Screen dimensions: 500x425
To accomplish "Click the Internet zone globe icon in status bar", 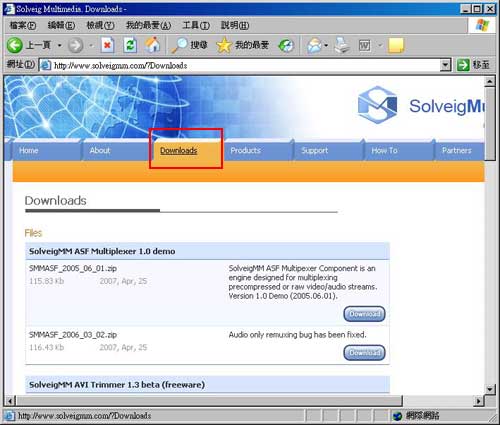I will 397,416.
